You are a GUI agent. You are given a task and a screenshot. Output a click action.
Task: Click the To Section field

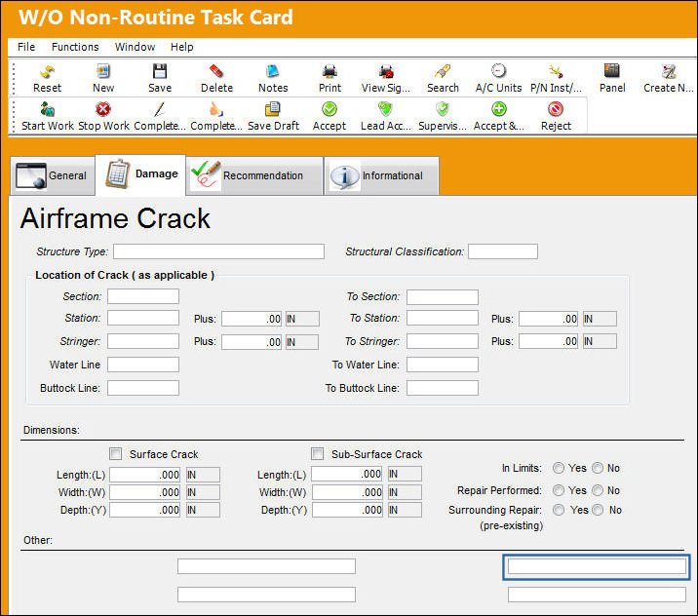point(442,297)
